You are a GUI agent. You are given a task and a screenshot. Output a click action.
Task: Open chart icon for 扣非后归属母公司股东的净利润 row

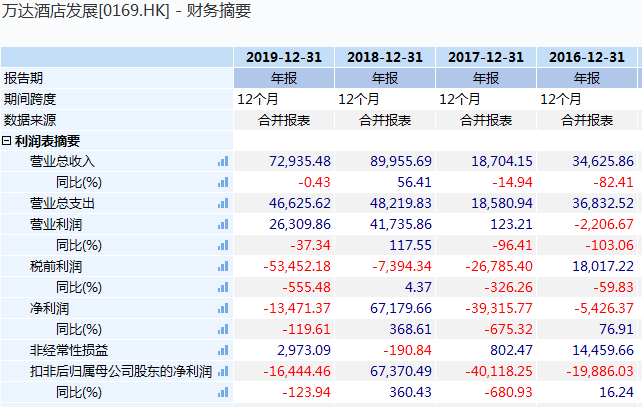click(x=223, y=371)
